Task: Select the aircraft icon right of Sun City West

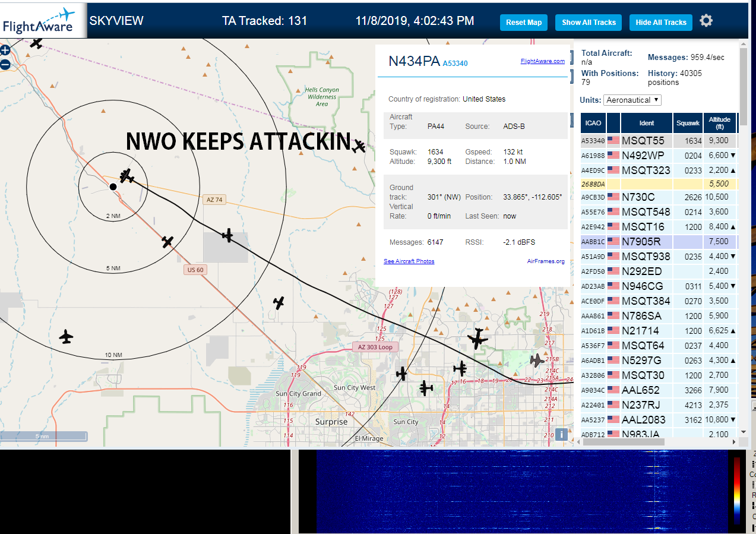Action: 402,374
